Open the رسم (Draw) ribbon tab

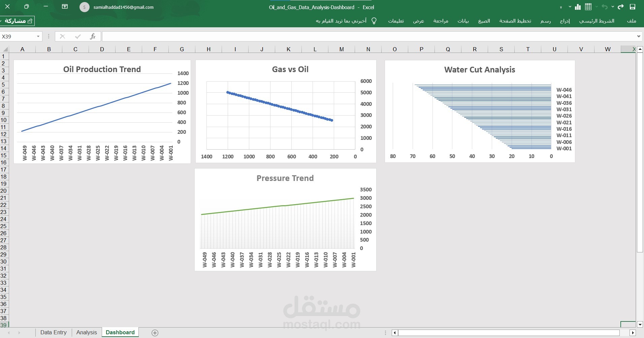pyautogui.click(x=546, y=21)
